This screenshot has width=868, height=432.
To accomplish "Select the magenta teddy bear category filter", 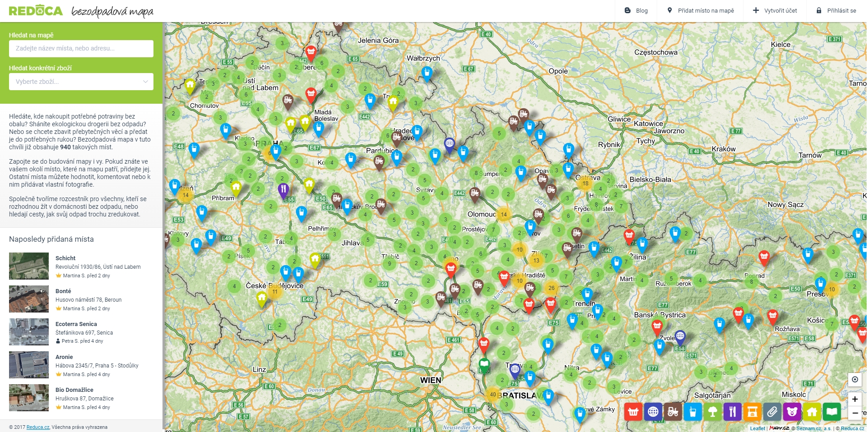I will (x=792, y=411).
